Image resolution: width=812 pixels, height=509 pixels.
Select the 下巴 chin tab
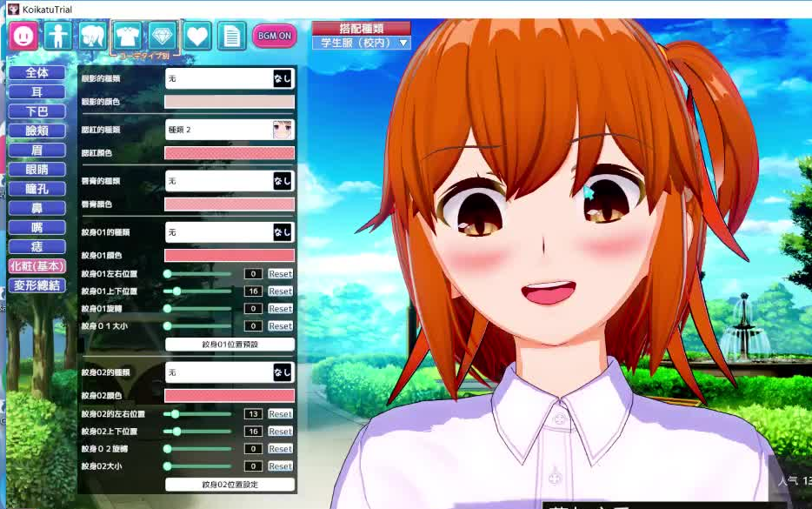point(37,111)
